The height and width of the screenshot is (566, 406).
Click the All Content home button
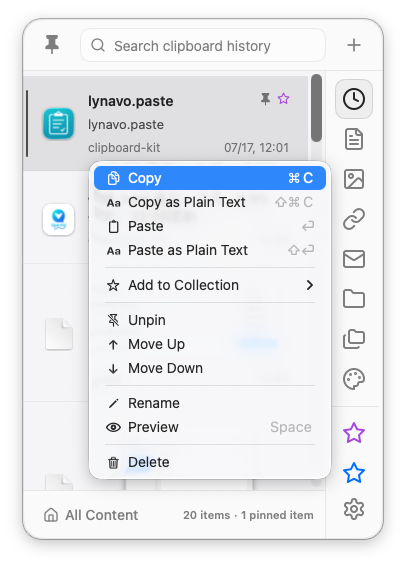click(91, 515)
